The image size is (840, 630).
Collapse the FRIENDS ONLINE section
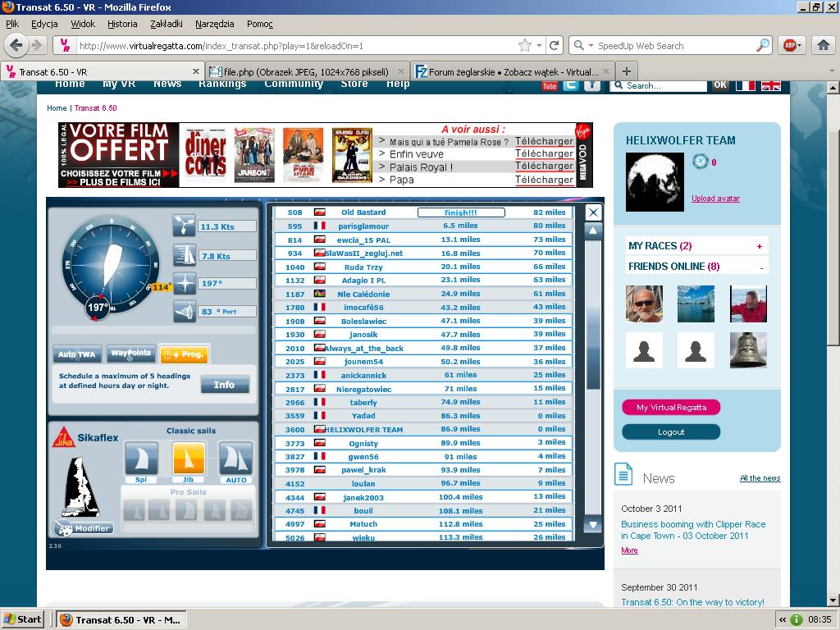point(760,267)
